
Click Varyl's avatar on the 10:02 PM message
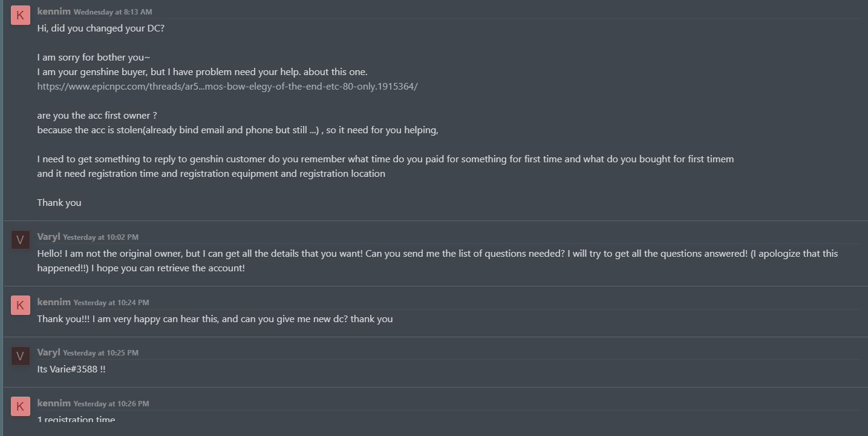(x=20, y=240)
